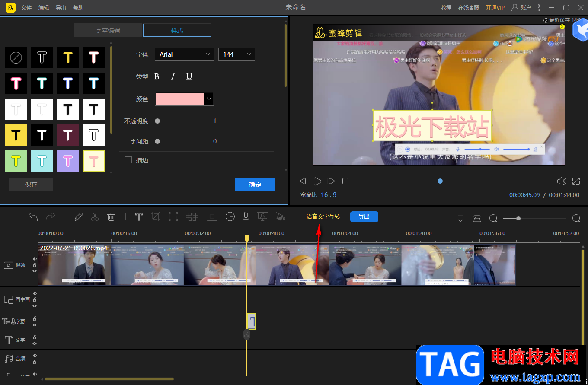Click the blue 导出 export button
This screenshot has width=588, height=385.
click(364, 216)
